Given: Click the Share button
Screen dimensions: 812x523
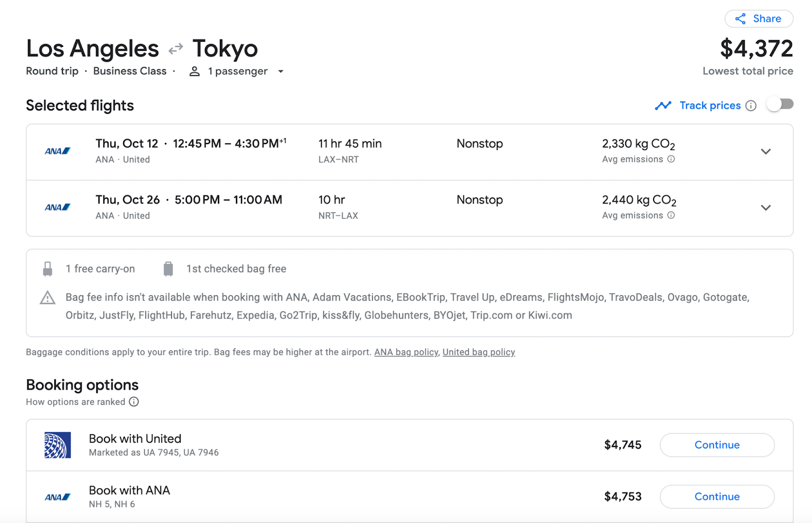Looking at the screenshot, I should [x=759, y=19].
